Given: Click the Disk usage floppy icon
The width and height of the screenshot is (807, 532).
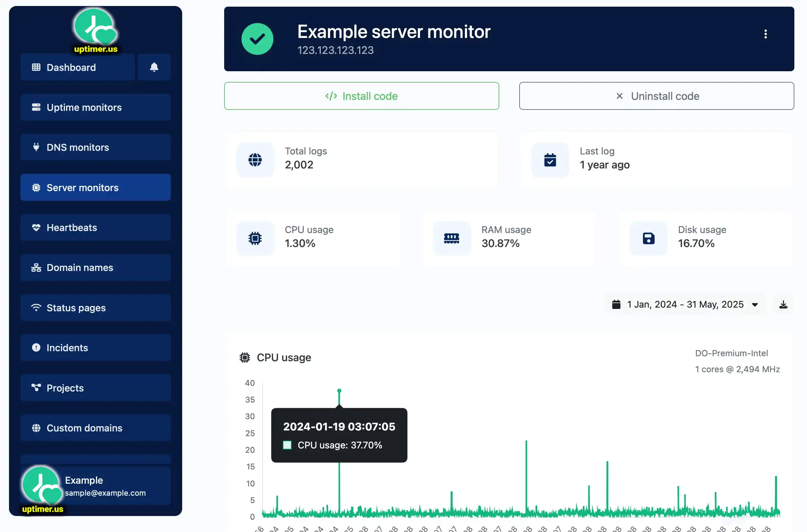Looking at the screenshot, I should (x=648, y=238).
